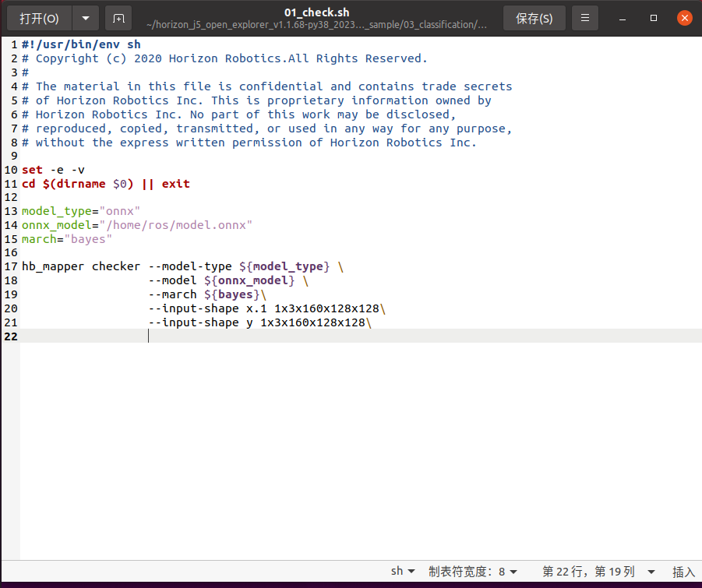Click the '${model_type}' variable on line 17
Viewport: 702px width, 588px height.
284,266
